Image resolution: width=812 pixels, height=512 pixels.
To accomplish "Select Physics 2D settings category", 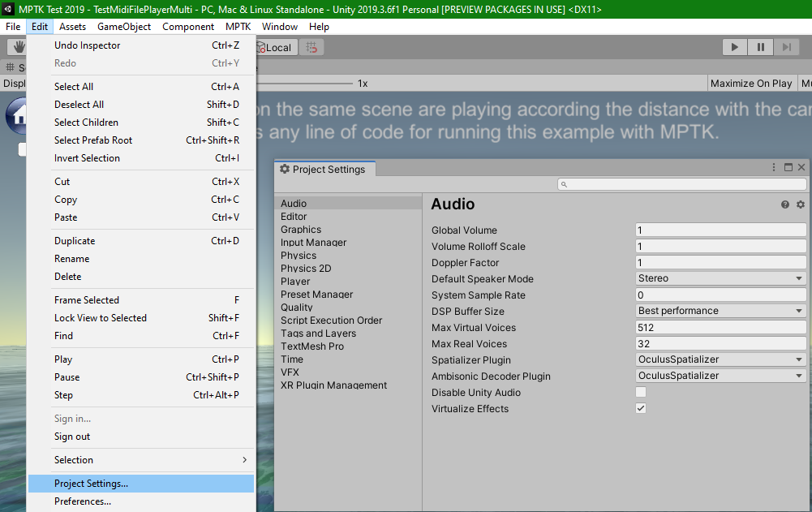I will 349,269.
